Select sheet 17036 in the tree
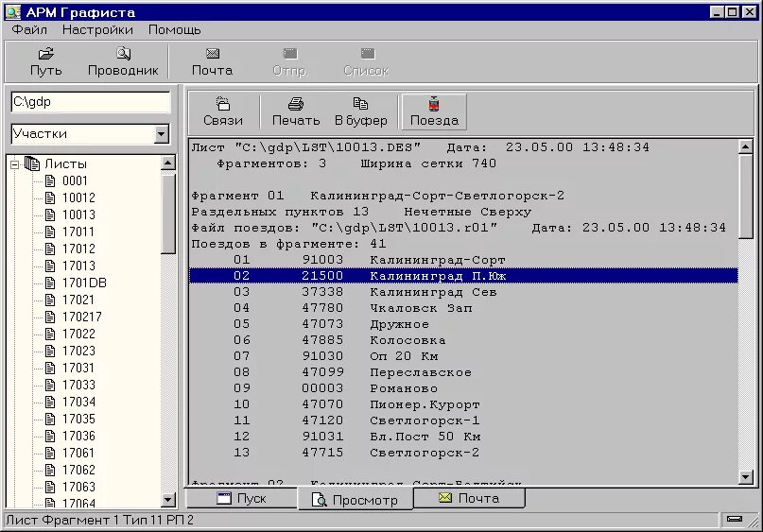Viewport: 763px width, 532px height. coord(78,437)
